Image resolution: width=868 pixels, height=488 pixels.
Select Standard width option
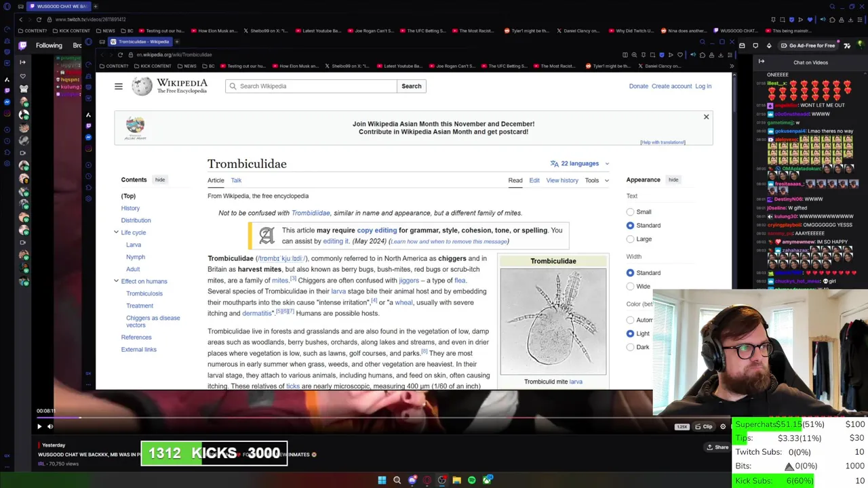630,273
